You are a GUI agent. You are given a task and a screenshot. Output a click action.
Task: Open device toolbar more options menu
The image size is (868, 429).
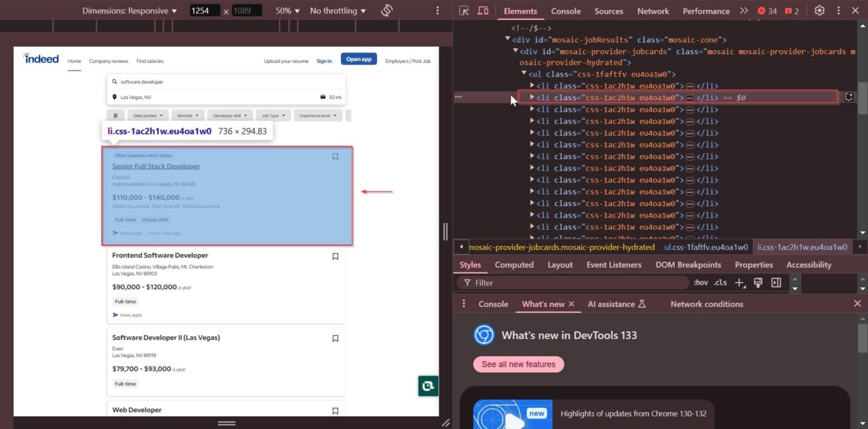437,11
